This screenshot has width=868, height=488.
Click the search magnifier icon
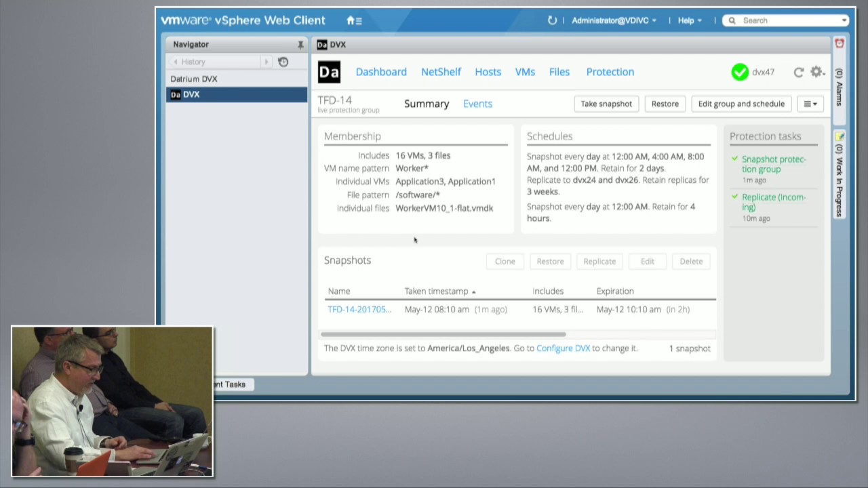coord(732,20)
